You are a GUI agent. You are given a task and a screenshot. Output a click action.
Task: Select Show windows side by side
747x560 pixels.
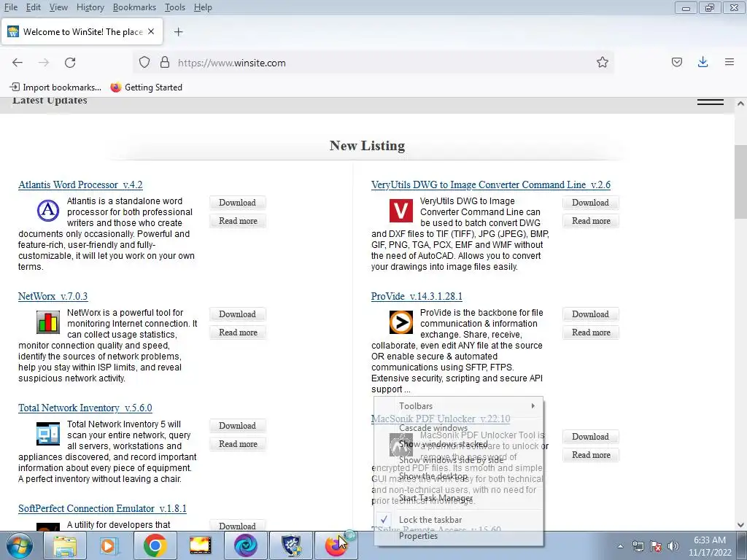click(458, 460)
